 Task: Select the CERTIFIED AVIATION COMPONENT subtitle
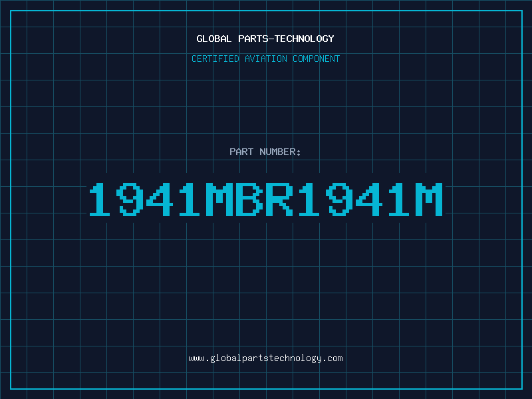coord(265,59)
